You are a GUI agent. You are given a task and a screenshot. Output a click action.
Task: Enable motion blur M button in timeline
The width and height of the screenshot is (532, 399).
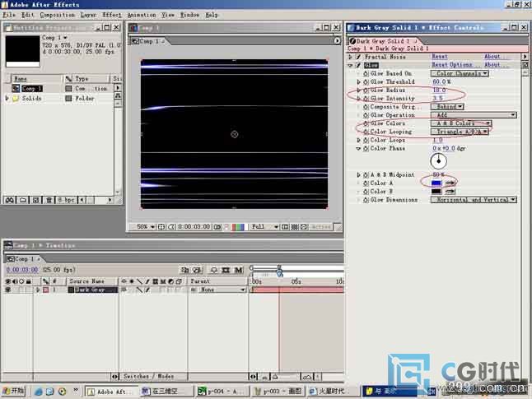239,270
